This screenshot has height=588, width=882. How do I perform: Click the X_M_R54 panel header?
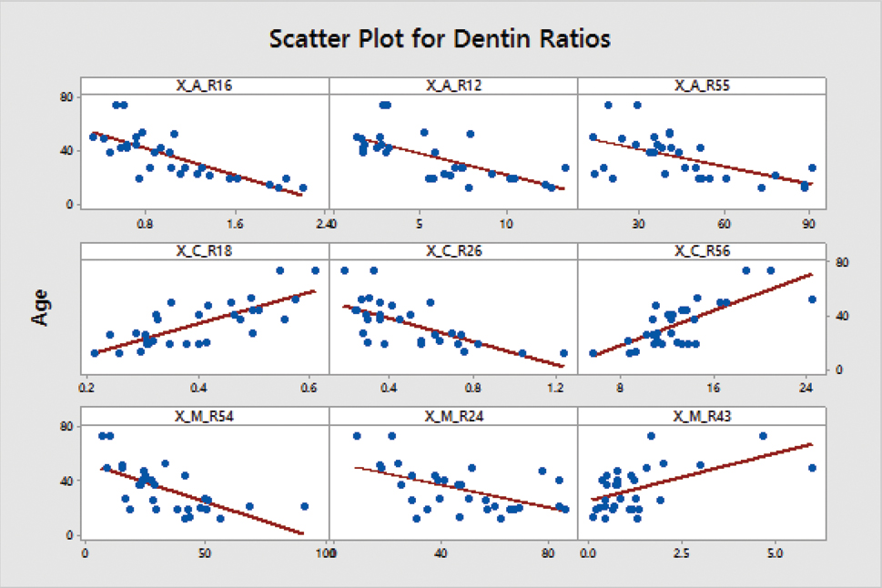[x=205, y=416]
